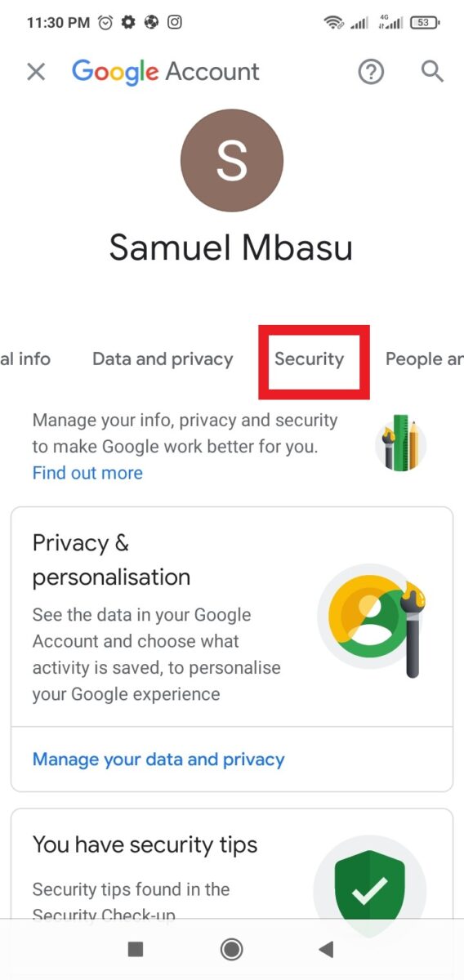
Task: Open Manage your data and privacy
Action: (158, 759)
